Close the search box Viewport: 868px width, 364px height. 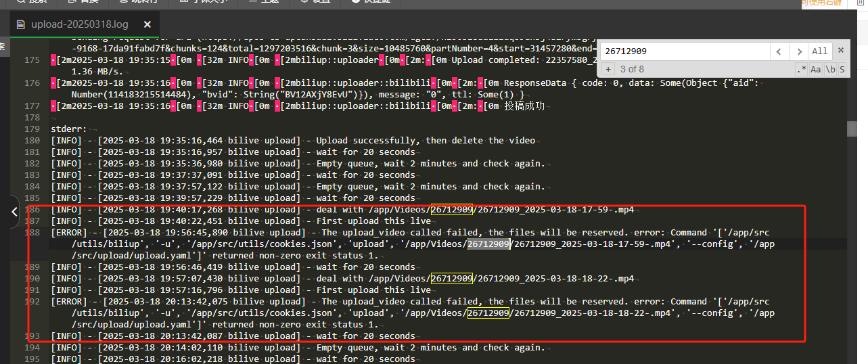[x=840, y=50]
